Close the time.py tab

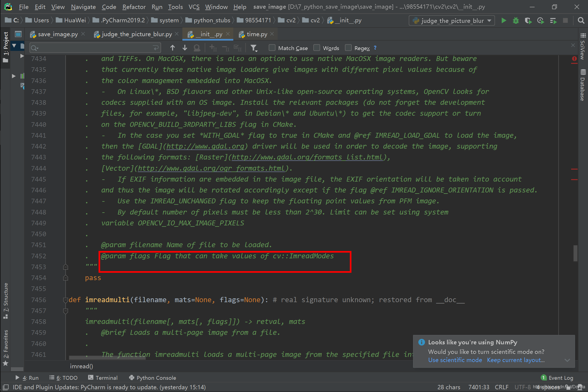(x=272, y=34)
